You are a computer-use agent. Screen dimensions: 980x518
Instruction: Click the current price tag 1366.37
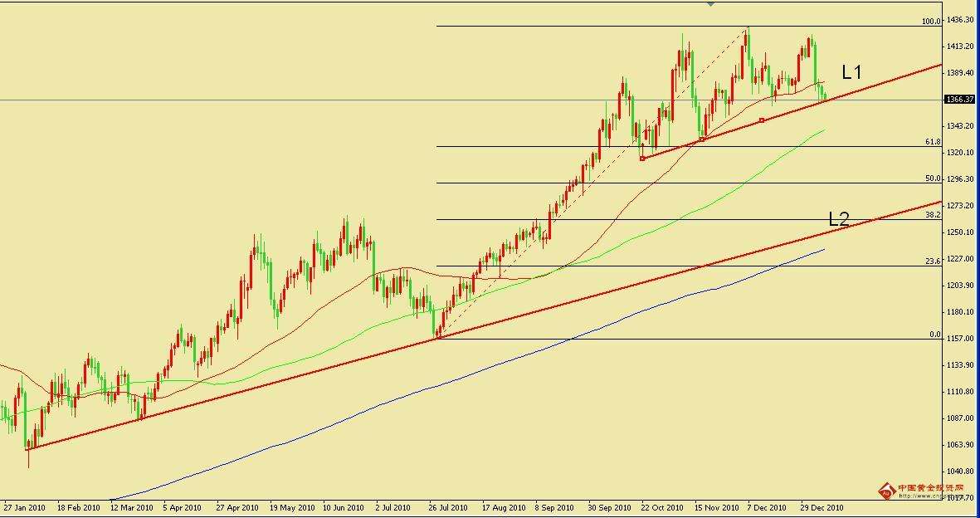(x=960, y=100)
